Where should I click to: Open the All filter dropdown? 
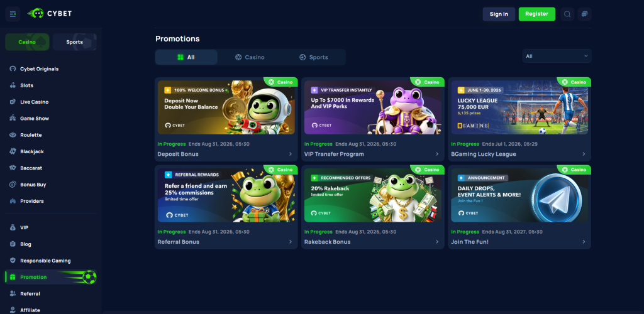coord(557,56)
